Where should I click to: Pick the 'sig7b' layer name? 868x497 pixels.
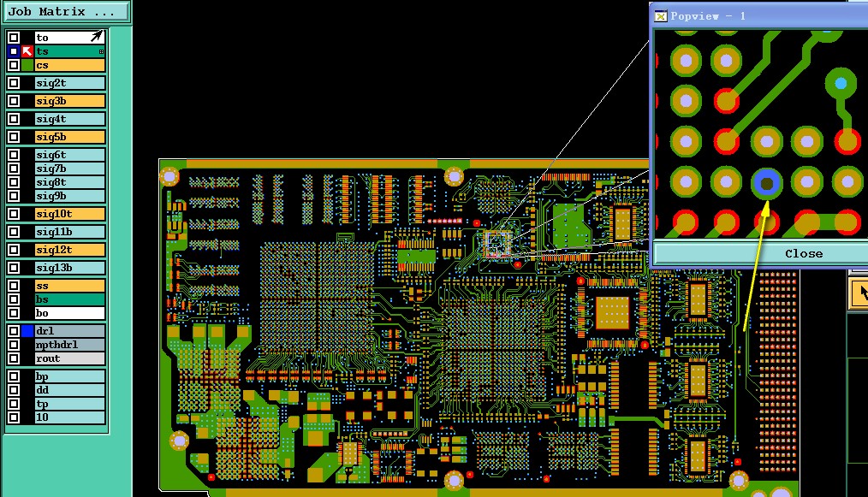tap(69, 169)
